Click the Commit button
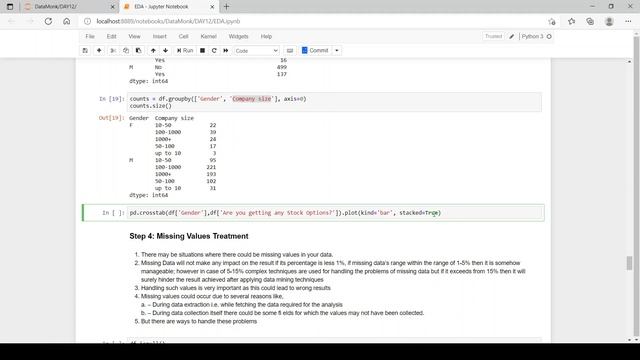Viewport: 640px width, 360px height. (315, 51)
